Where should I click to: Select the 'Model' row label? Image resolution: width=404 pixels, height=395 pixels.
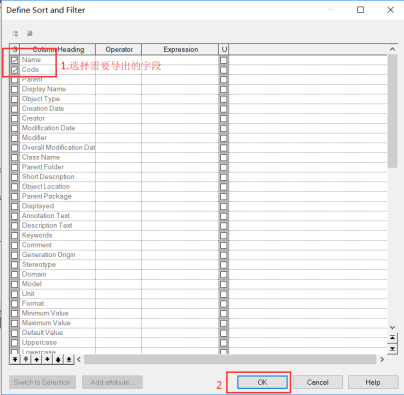[x=32, y=284]
